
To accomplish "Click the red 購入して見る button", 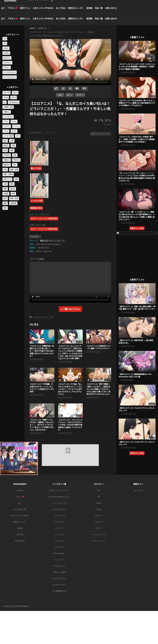I will coord(36,168).
